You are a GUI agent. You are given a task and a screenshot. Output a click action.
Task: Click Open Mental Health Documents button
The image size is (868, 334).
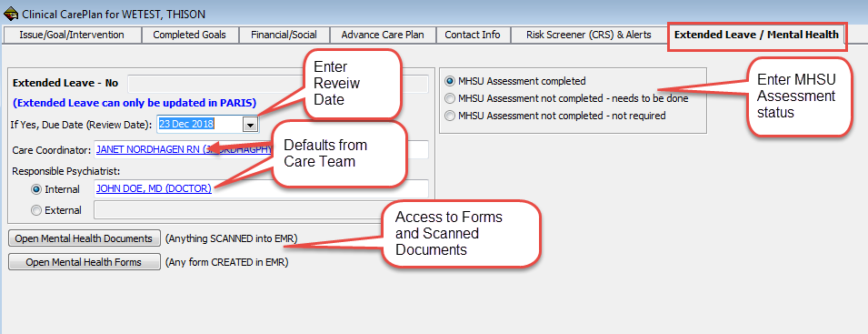click(x=85, y=238)
